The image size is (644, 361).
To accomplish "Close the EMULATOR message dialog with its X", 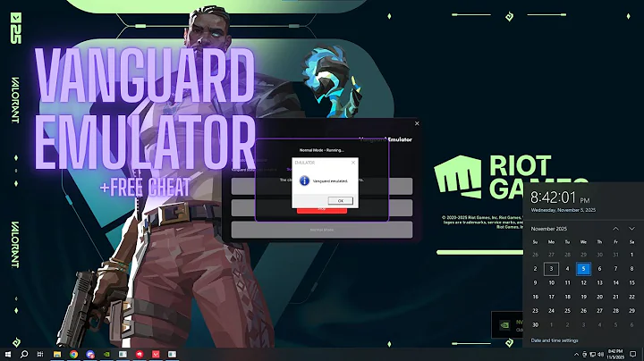I will click(x=352, y=163).
